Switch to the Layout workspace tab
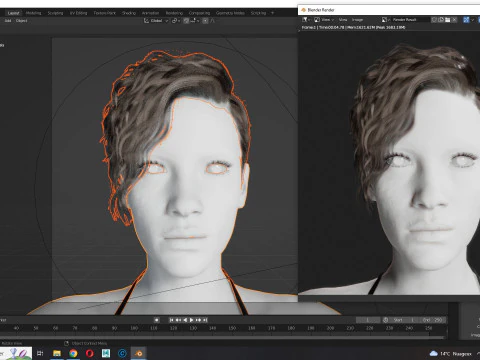480x360 pixels. click(x=14, y=13)
